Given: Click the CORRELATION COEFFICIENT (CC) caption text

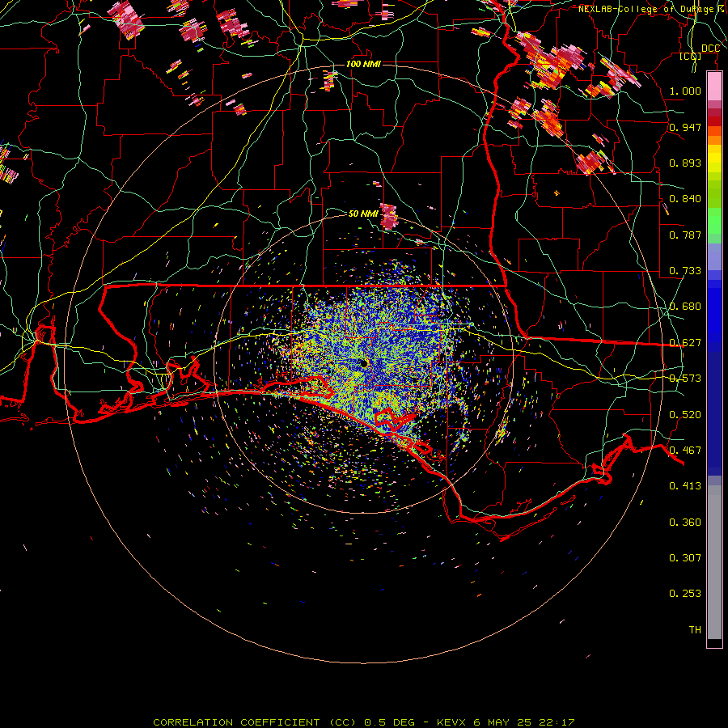Looking at the screenshot, I should [x=255, y=722].
